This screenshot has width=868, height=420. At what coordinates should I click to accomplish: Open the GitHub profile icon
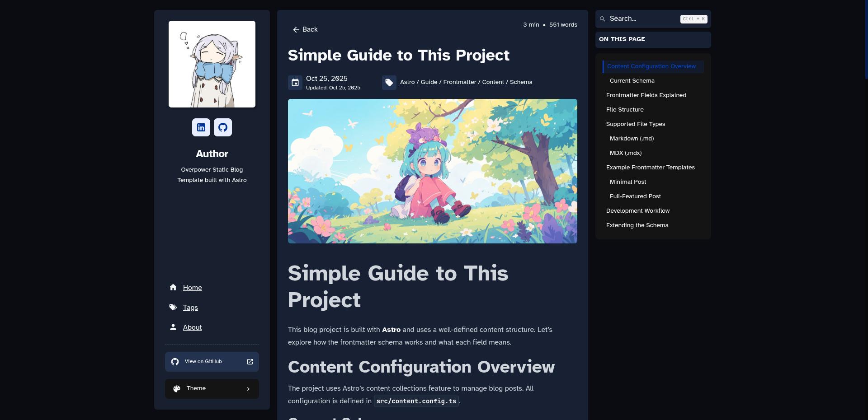point(223,127)
